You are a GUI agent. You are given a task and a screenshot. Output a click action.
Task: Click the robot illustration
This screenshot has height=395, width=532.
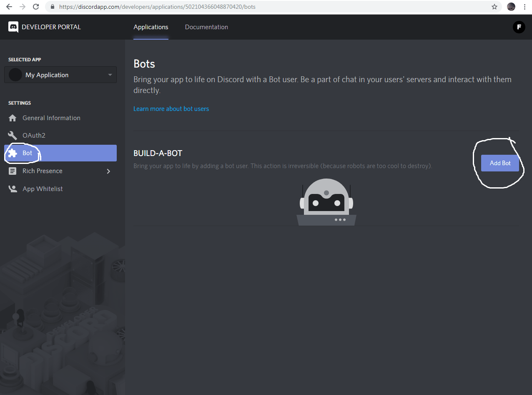(326, 202)
